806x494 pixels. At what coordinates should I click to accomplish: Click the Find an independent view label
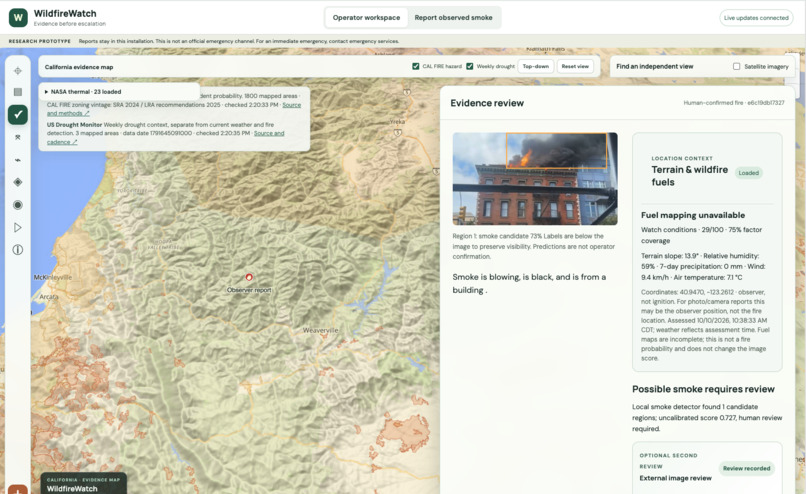pyautogui.click(x=654, y=66)
